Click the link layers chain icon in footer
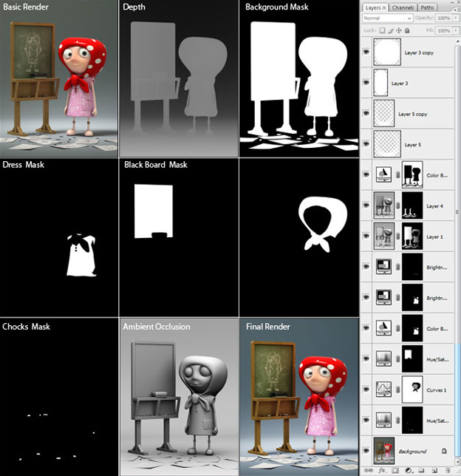Screen dimensions: 461x476 (x=369, y=470)
